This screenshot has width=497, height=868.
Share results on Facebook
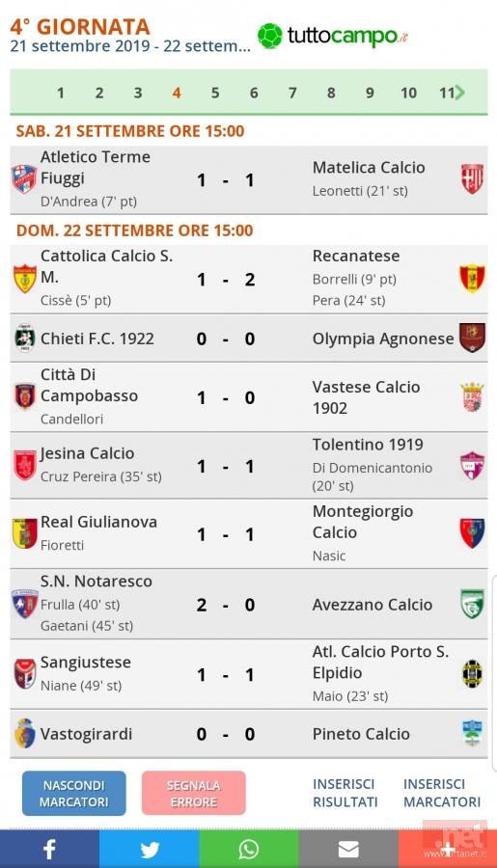[49, 849]
